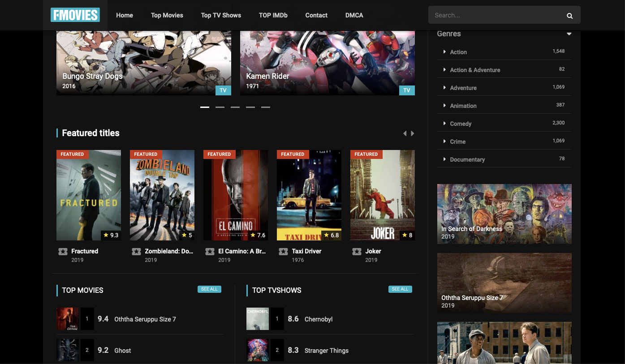Click the Ghost thumbnail in Top Movies
The width and height of the screenshot is (625, 364).
pos(68,350)
